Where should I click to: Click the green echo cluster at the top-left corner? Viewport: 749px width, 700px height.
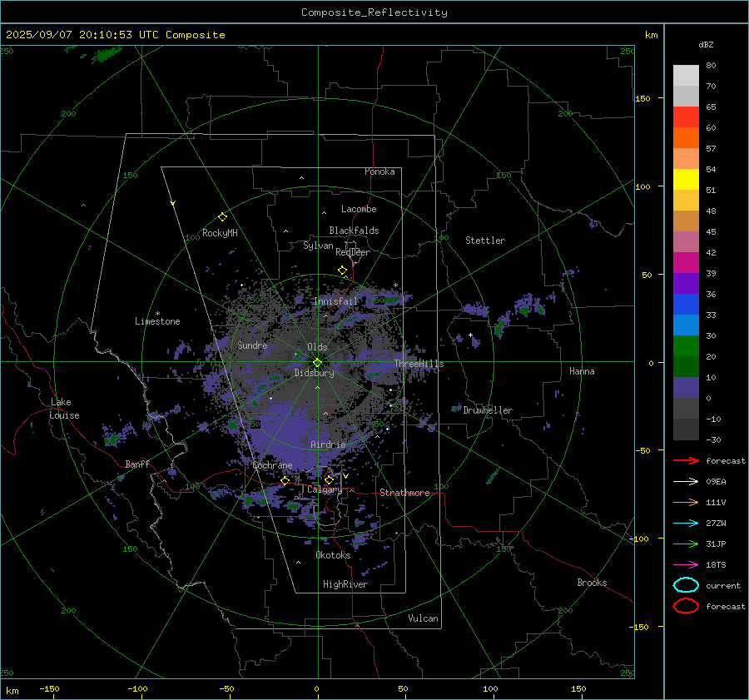click(107, 54)
